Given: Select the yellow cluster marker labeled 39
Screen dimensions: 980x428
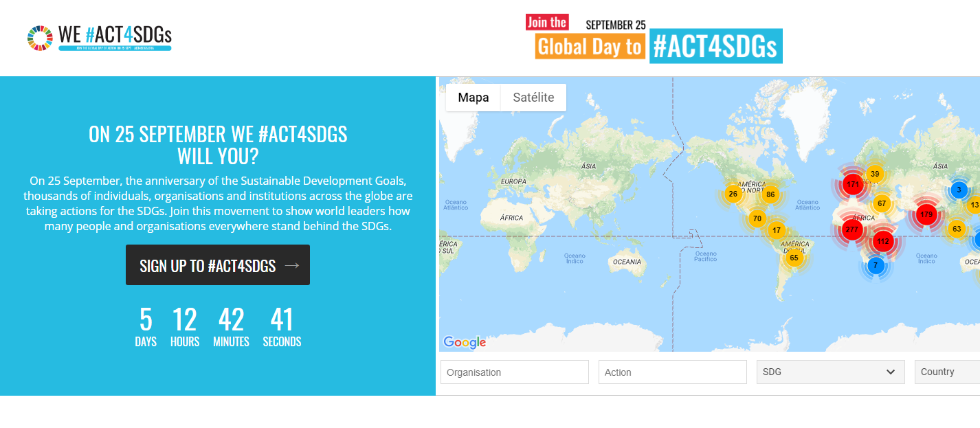Looking at the screenshot, I should [875, 174].
